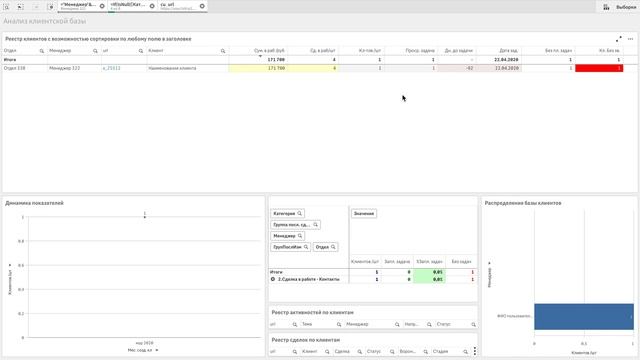640x360 pixels.
Task: Open Отдел dimension filter in pivot
Action: [325, 247]
